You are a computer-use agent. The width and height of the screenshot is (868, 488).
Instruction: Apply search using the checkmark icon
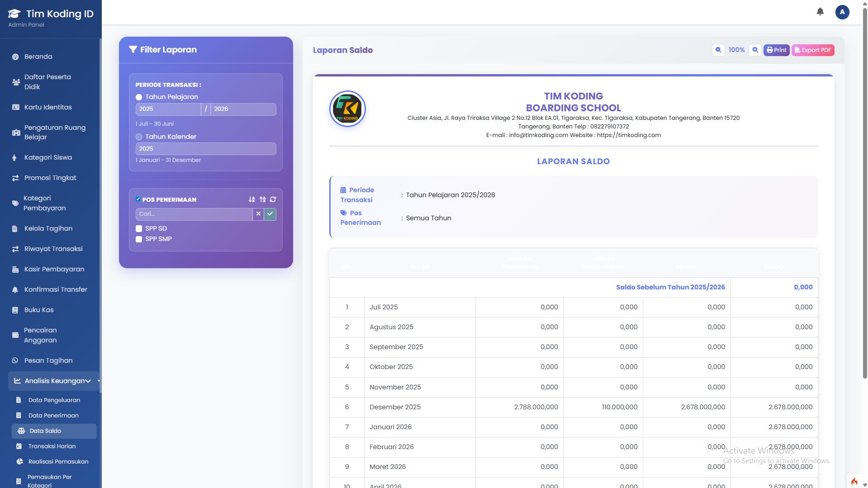tap(270, 214)
